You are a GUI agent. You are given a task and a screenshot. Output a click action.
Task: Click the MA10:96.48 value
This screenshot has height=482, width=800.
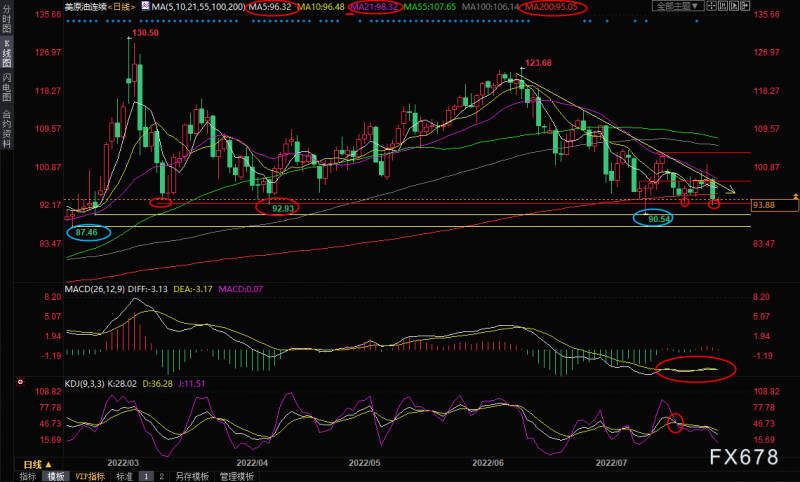click(x=321, y=7)
